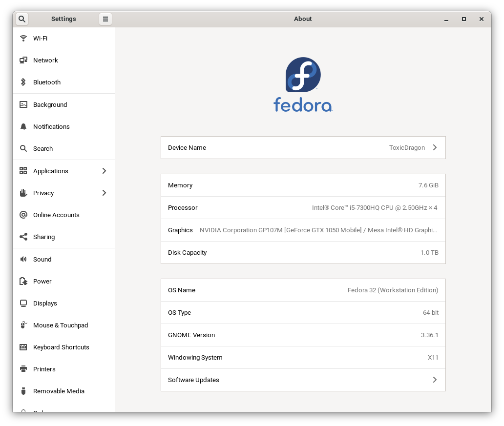Open the Removable Media panel
The image size is (504, 426).
59,391
